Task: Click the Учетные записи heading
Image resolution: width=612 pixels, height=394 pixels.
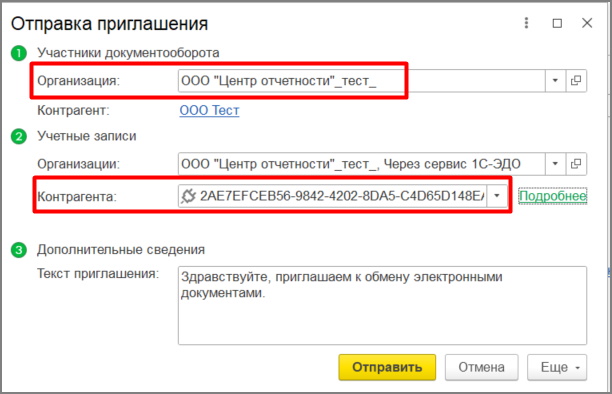Action: click(87, 136)
